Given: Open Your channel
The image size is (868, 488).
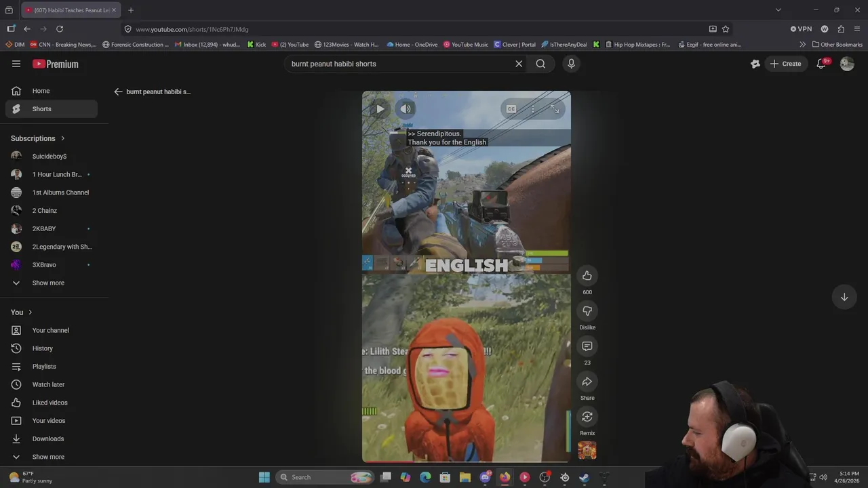Looking at the screenshot, I should [52, 330].
